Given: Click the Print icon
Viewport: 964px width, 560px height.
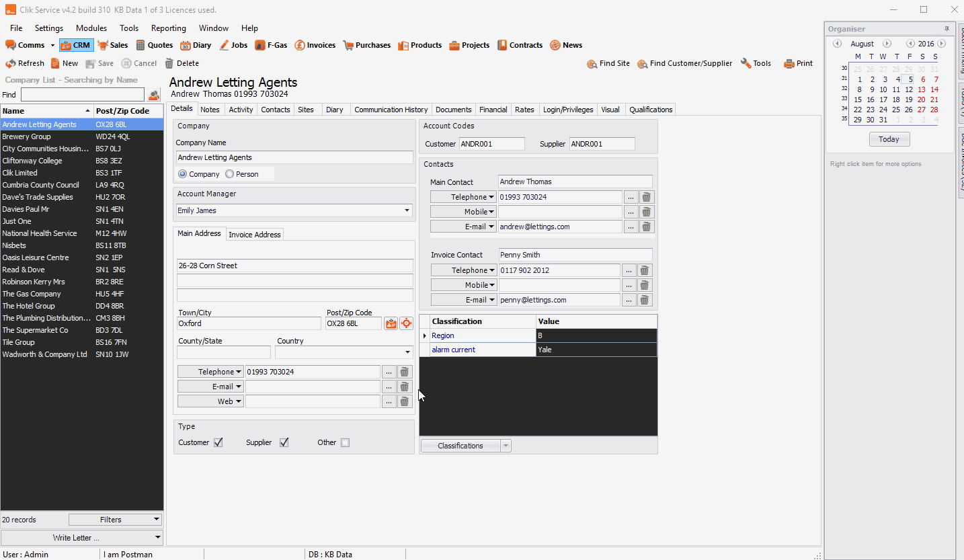Looking at the screenshot, I should click(x=789, y=64).
